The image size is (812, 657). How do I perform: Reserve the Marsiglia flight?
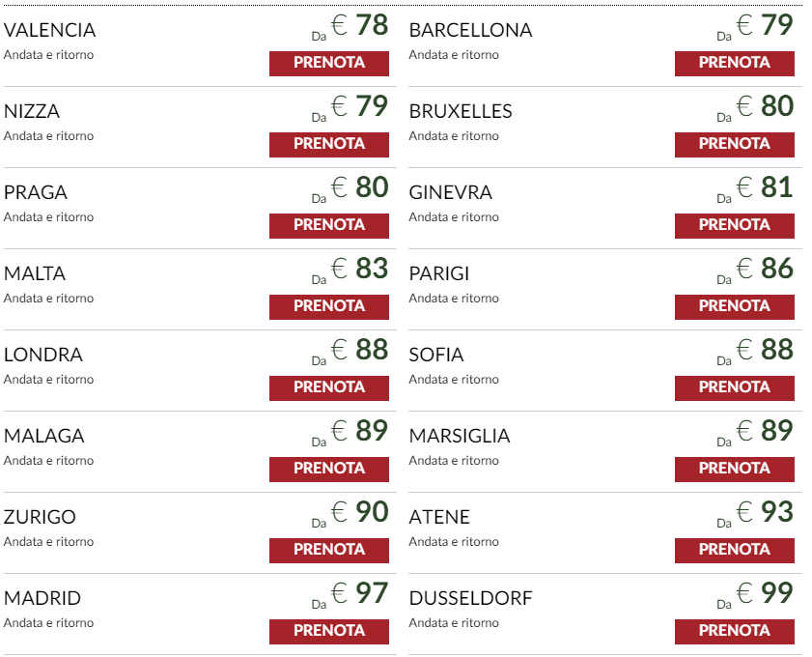point(734,469)
